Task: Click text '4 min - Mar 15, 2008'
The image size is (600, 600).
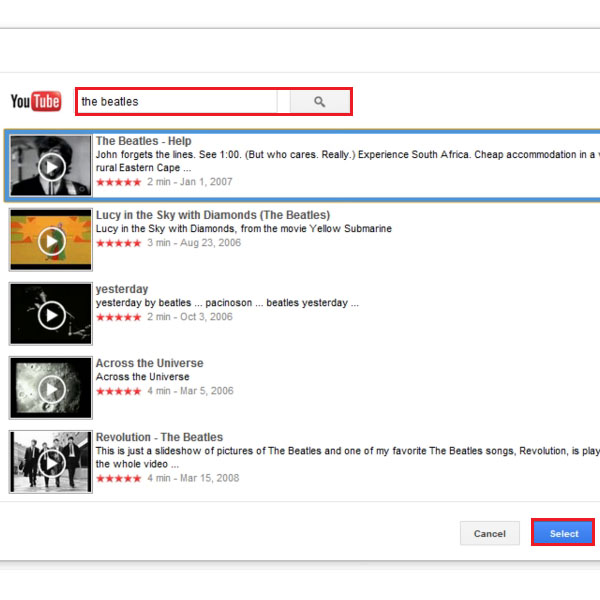Action: [193, 478]
